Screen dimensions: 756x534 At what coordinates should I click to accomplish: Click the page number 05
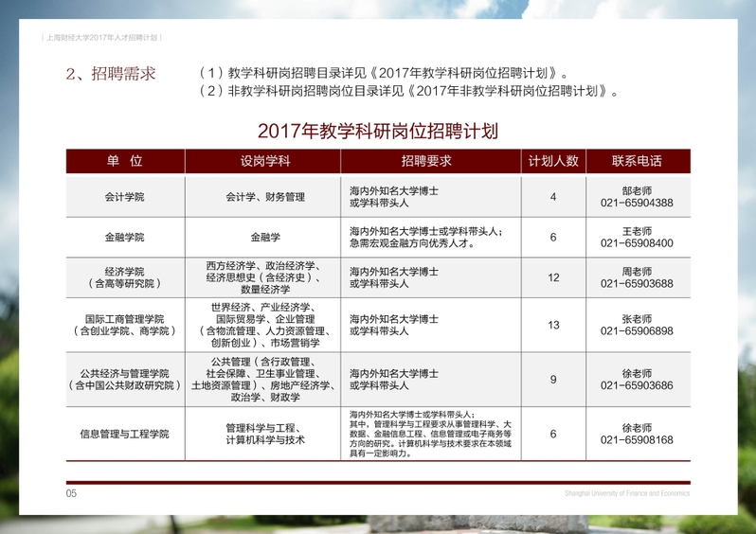pos(71,494)
